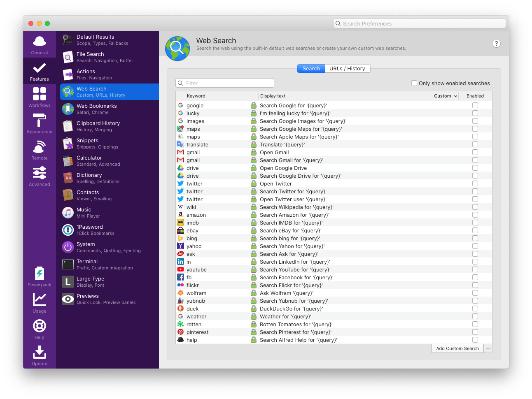
Task: Click the Search Preferences field
Action: (x=419, y=23)
